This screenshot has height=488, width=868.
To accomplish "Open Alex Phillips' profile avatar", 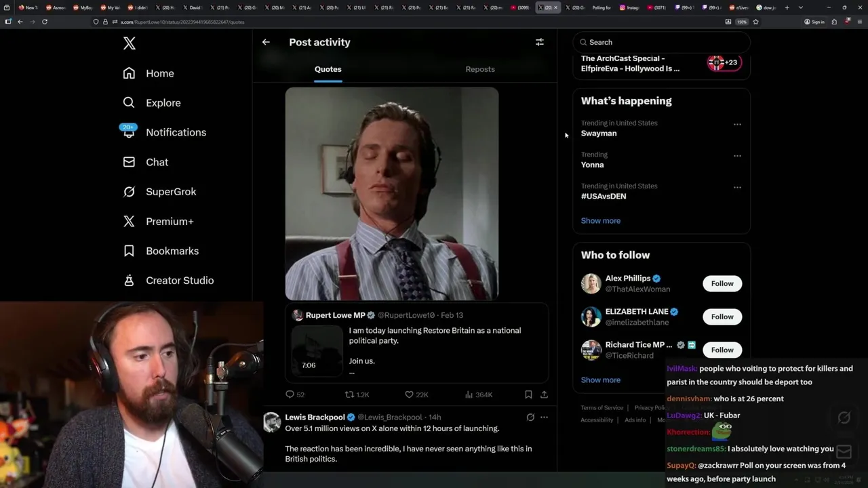I will click(x=591, y=283).
